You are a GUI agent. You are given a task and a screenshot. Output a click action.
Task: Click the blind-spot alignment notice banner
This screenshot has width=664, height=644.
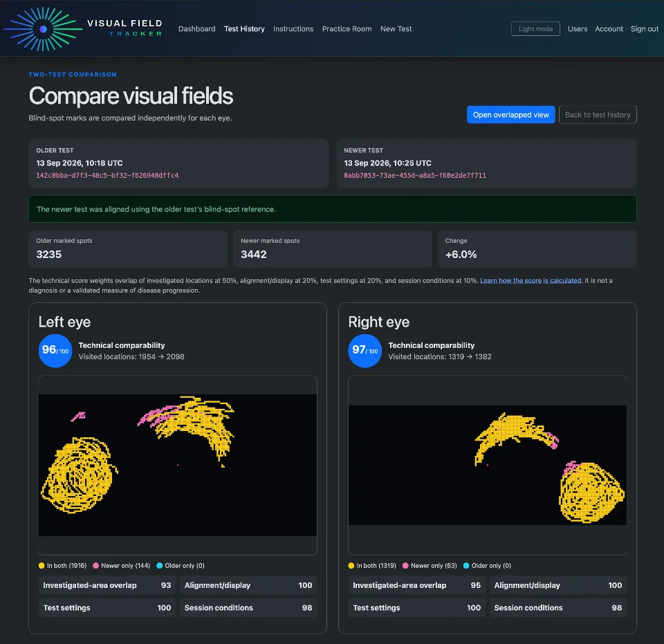pyautogui.click(x=333, y=209)
